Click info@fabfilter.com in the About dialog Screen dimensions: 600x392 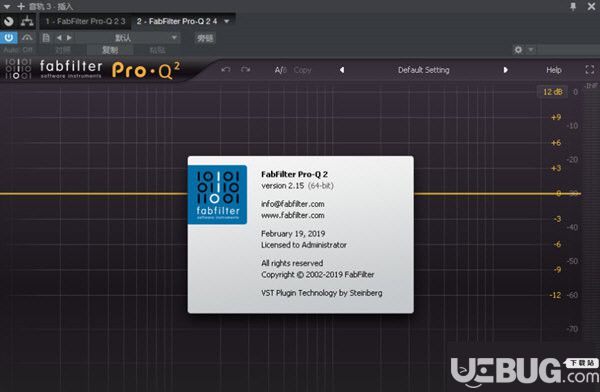click(293, 204)
